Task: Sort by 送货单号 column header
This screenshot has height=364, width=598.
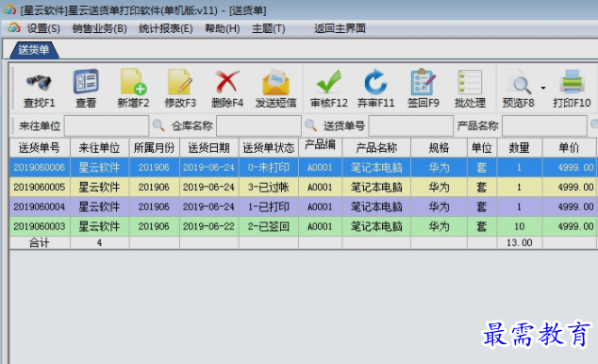Action: tap(40, 147)
